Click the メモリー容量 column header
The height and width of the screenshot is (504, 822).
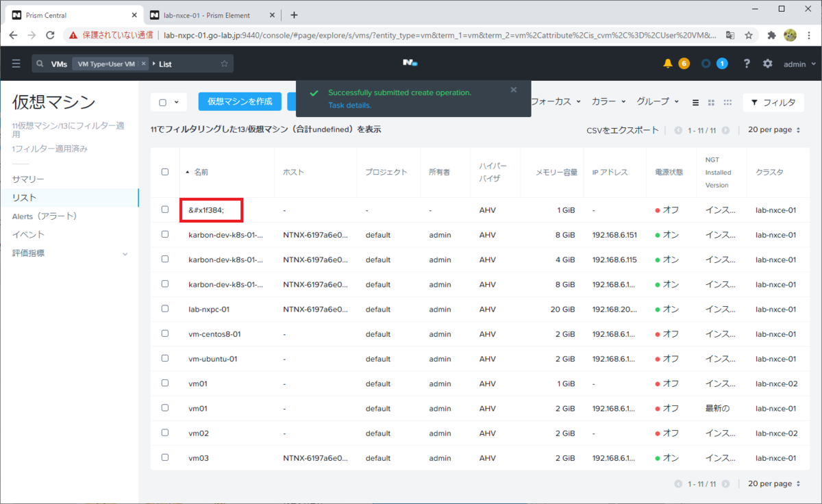(x=556, y=173)
